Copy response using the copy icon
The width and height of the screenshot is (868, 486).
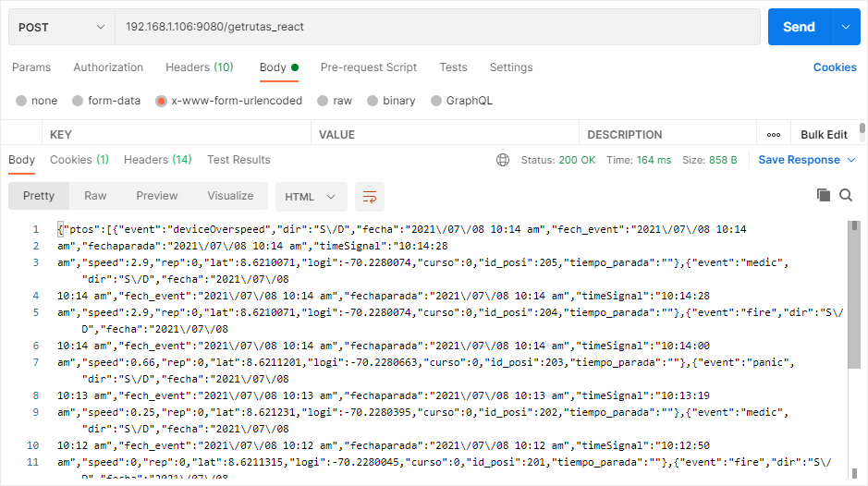(x=824, y=195)
